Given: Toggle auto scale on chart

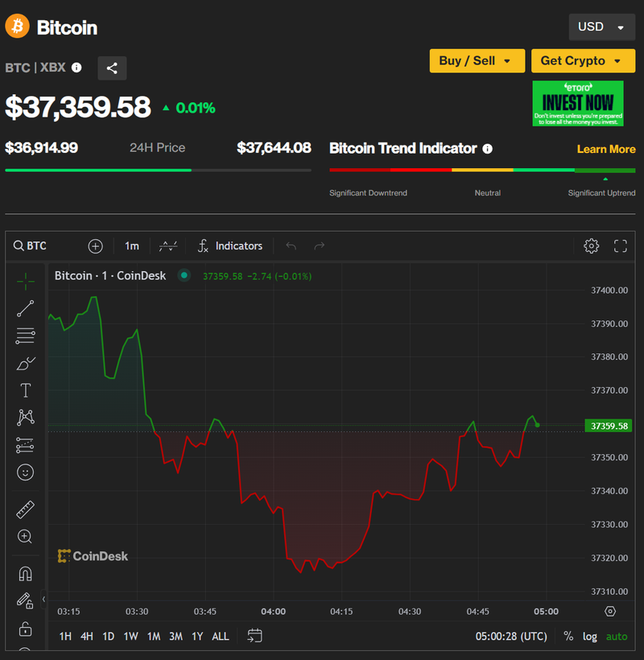Looking at the screenshot, I should 617,636.
